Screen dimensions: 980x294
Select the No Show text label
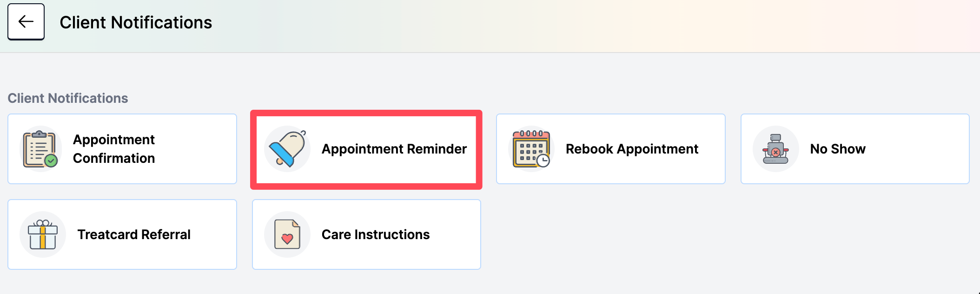[838, 149]
